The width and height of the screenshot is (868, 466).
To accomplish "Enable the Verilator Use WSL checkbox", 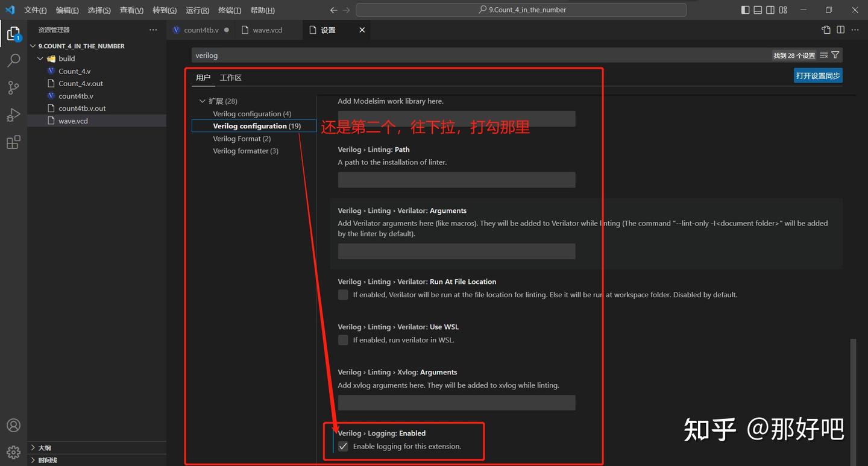I will coord(343,339).
